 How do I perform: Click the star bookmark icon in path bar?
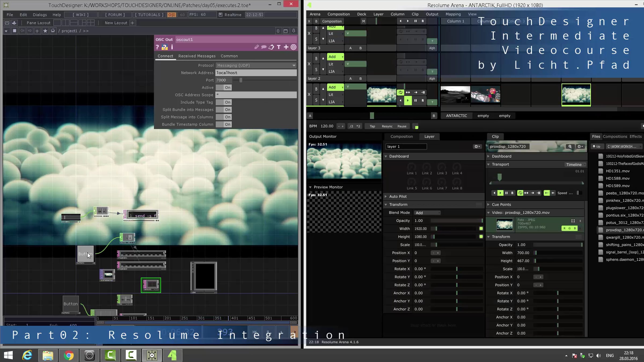[x=45, y=31]
